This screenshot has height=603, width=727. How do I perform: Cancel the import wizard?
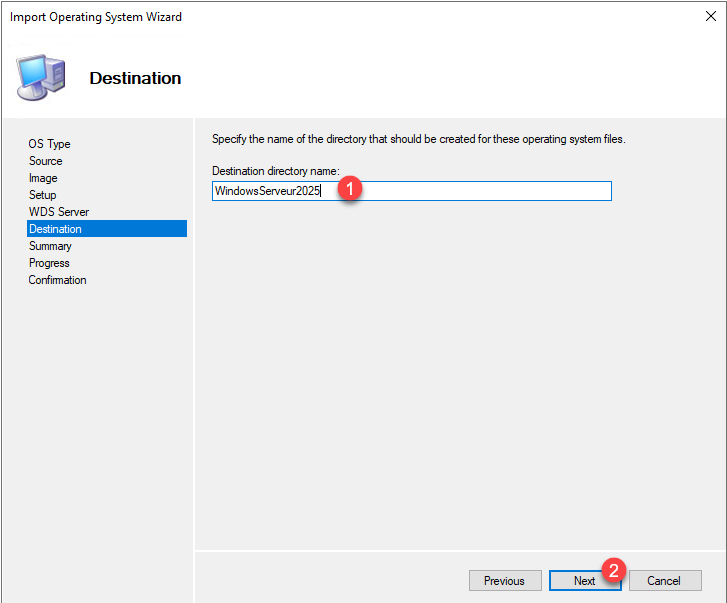click(x=664, y=581)
